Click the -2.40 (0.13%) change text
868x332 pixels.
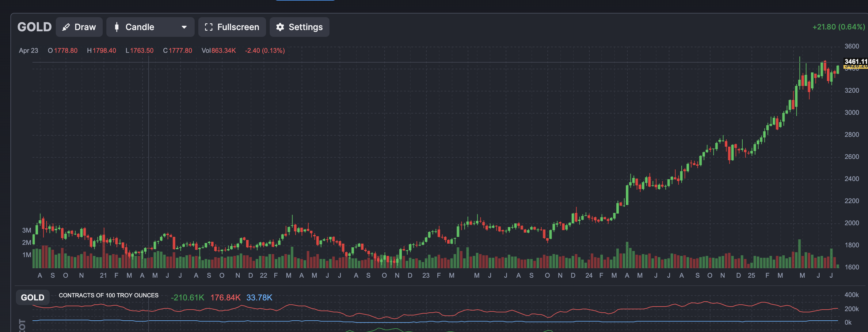[x=265, y=51]
